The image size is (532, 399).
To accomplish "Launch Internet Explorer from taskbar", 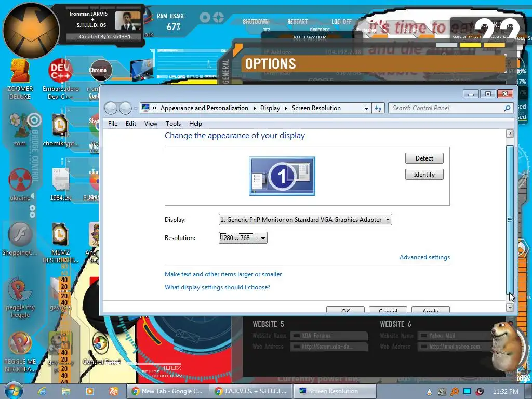I will click(x=42, y=391).
